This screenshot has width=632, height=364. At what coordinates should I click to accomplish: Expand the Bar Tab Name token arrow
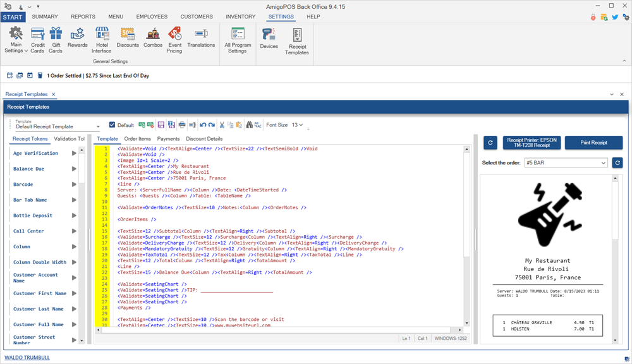[x=74, y=200]
